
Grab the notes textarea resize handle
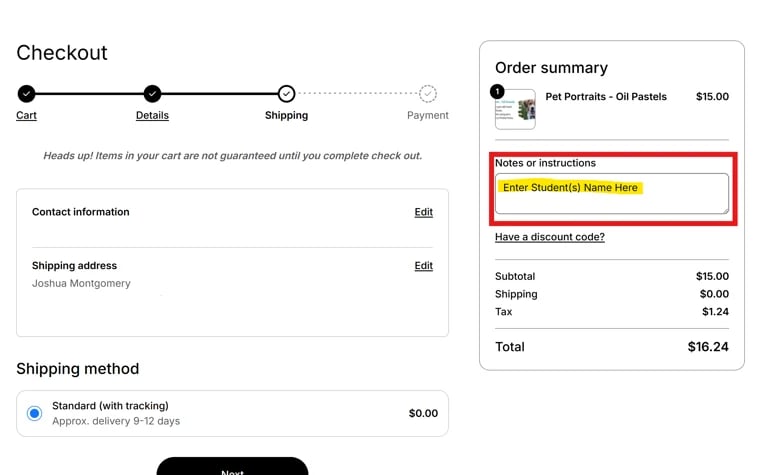pos(725,210)
